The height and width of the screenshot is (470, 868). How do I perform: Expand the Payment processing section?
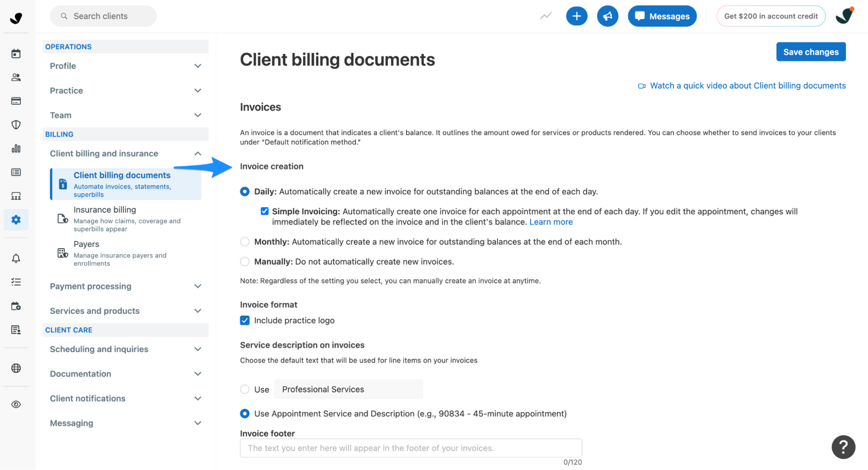coord(125,286)
